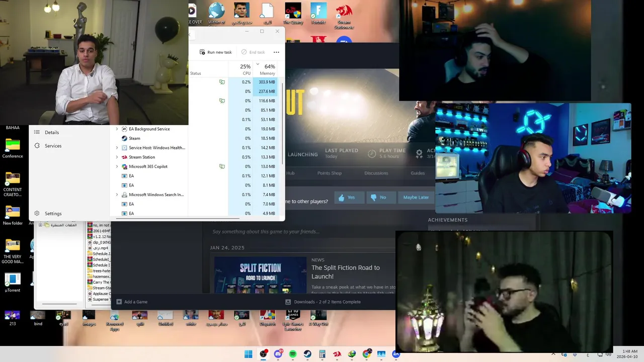
Task: Open Chrome from the taskbar
Action: (367, 354)
